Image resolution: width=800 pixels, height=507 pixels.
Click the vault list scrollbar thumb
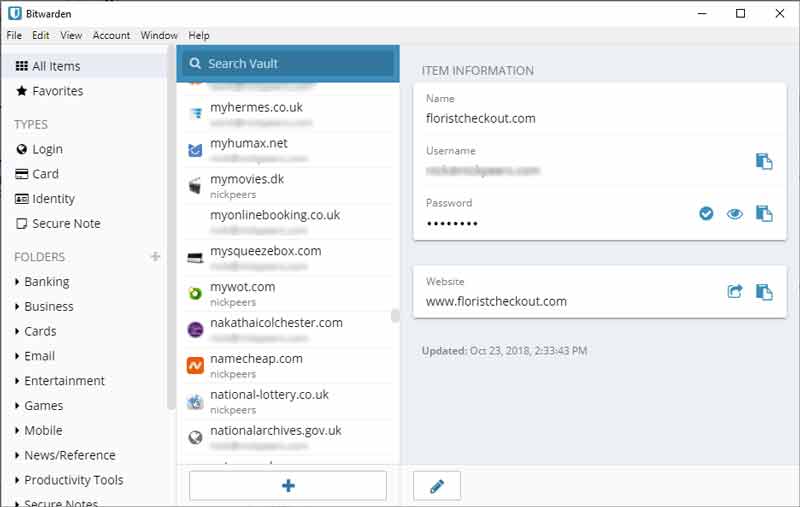coord(395,316)
